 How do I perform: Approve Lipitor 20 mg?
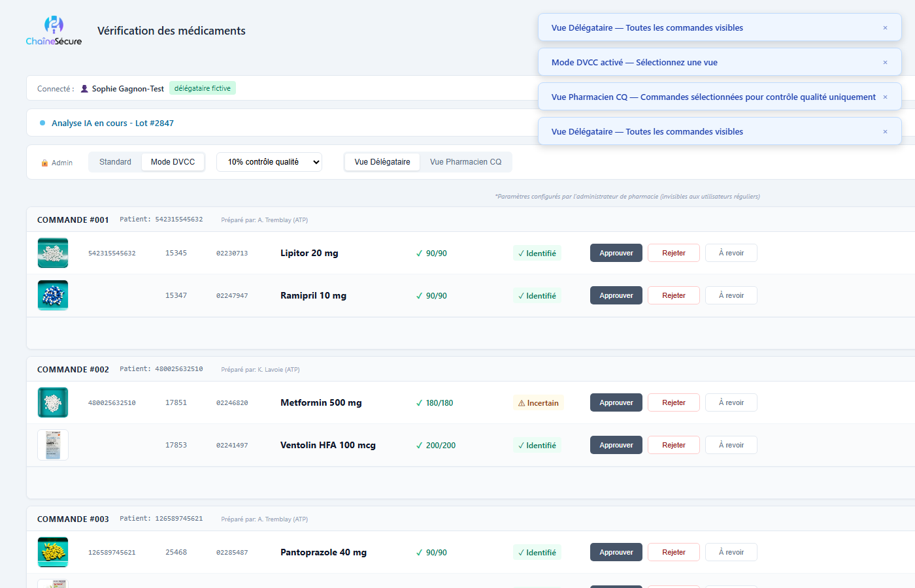click(x=616, y=253)
